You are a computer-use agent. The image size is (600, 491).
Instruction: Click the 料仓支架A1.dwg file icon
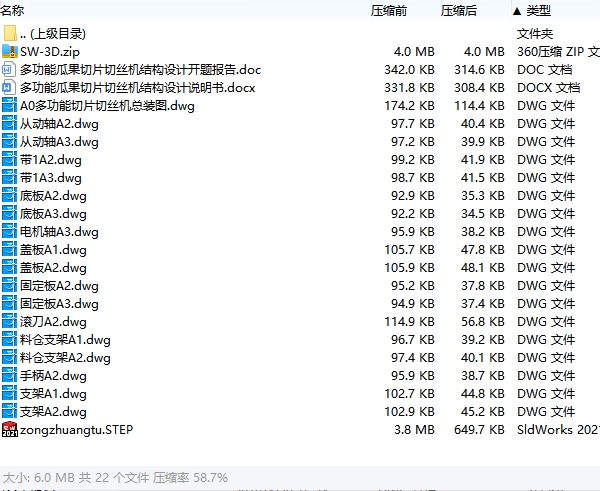pos(10,339)
